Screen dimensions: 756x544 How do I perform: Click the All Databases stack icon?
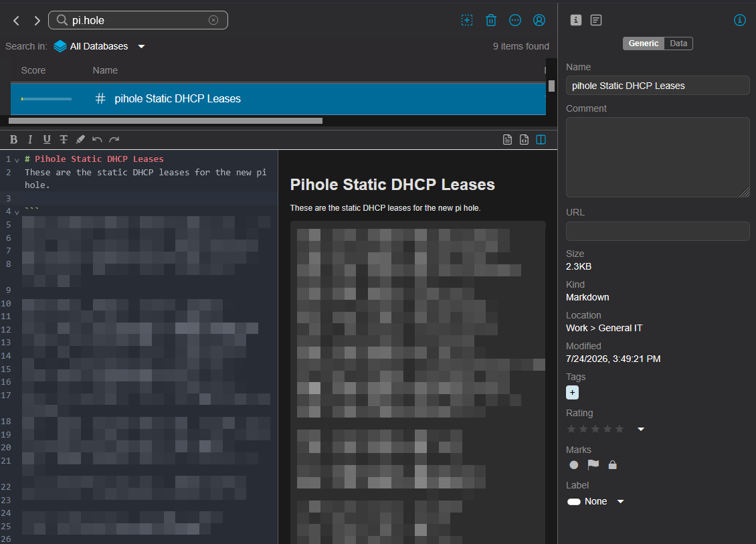(x=60, y=46)
